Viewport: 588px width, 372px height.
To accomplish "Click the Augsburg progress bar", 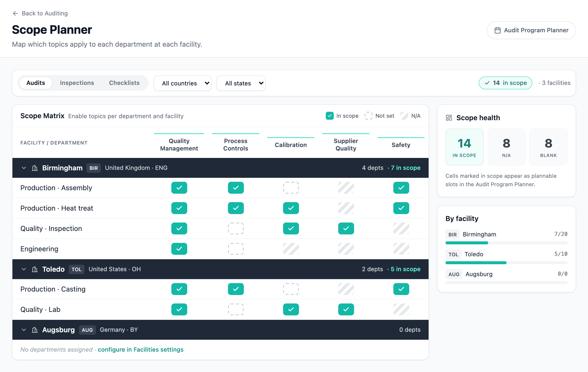I will pyautogui.click(x=507, y=283).
